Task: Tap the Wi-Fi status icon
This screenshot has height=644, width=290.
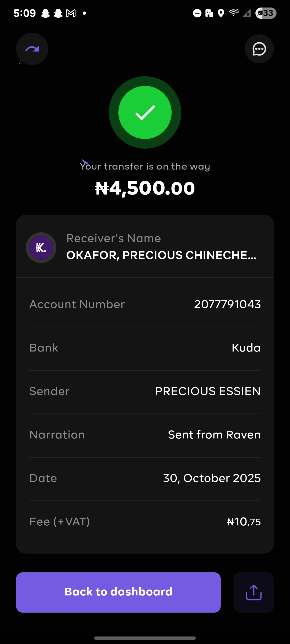Action: 234,13
